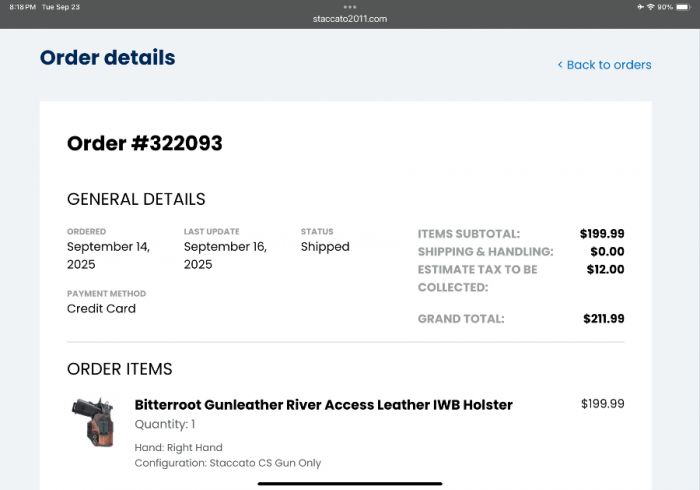Tap the airplane mode icon in status bar
The image size is (700, 490).
pyautogui.click(x=640, y=7)
